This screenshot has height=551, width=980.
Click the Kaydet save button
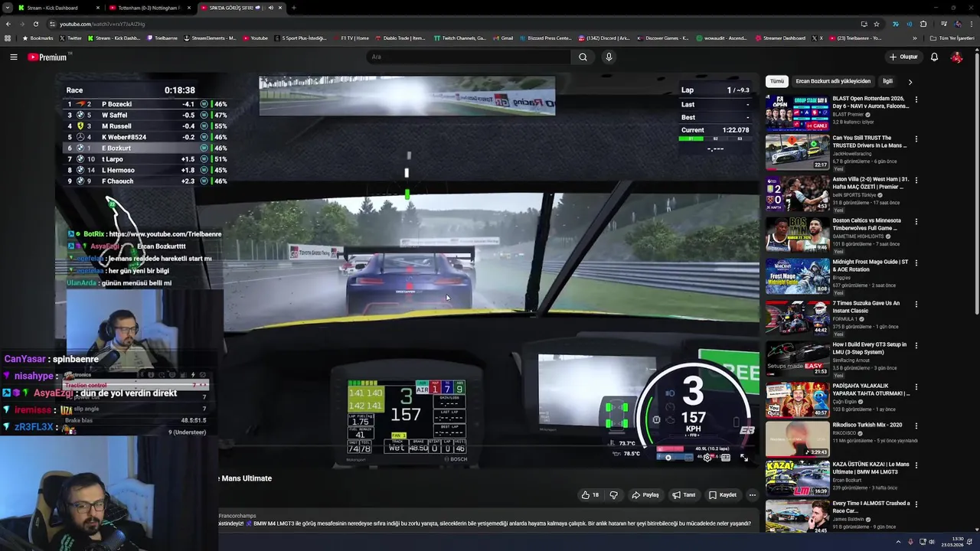point(722,495)
